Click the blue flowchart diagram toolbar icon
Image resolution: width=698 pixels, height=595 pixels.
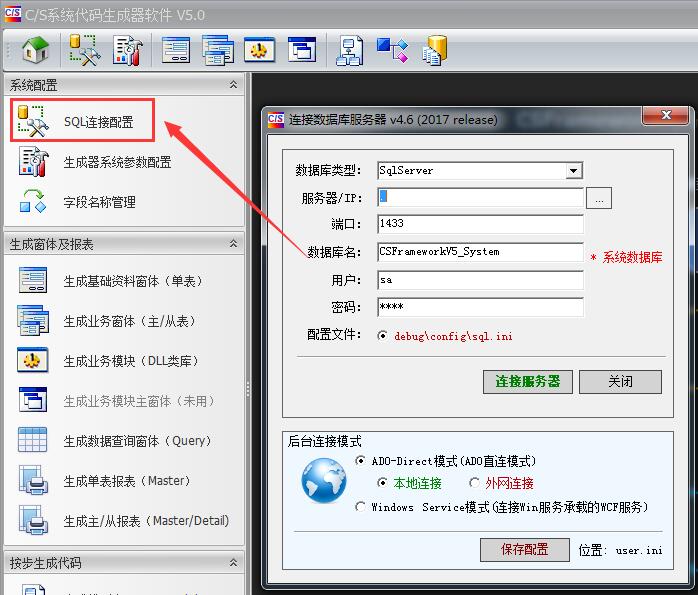(391, 50)
